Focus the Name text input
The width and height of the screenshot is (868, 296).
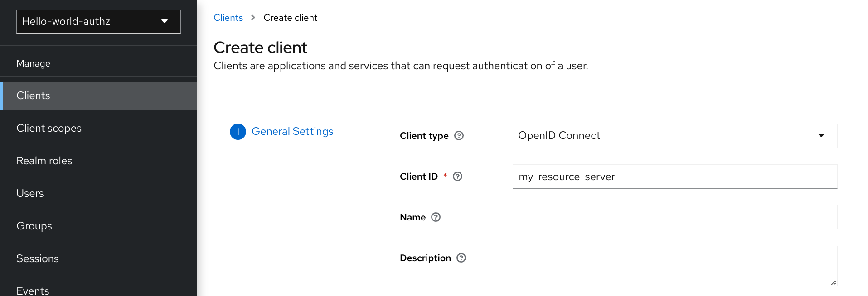coord(674,217)
